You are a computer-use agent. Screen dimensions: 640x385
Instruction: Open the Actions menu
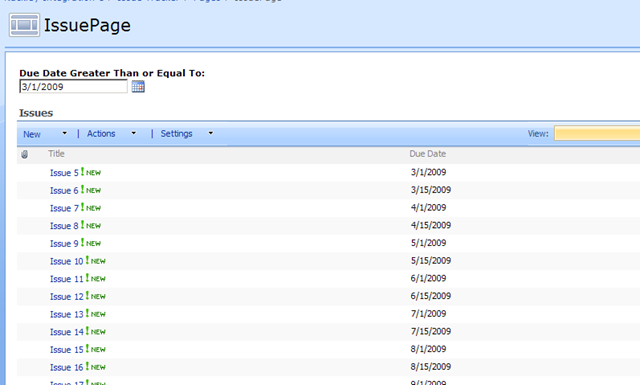(101, 134)
